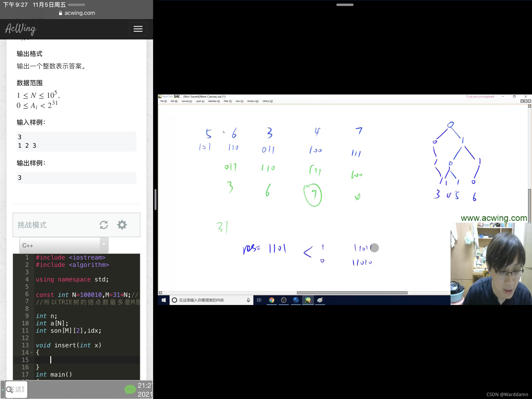Open the Paint palette app in taskbar

320,300
